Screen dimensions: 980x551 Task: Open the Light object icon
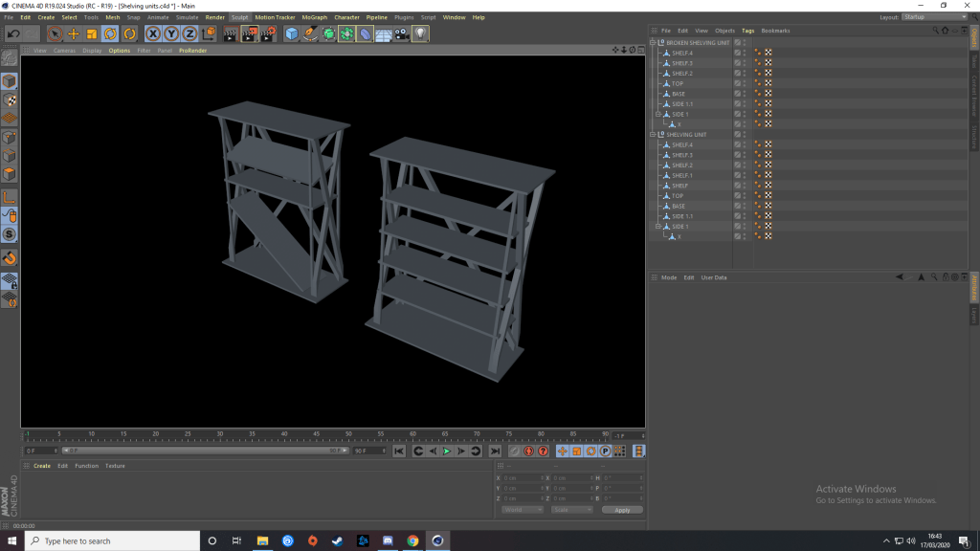[x=420, y=33]
